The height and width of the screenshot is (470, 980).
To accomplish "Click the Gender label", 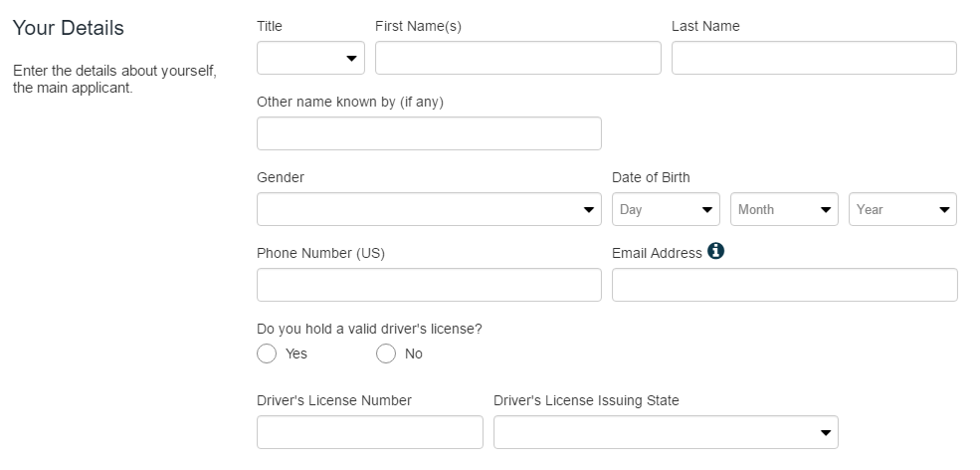I will (x=280, y=177).
